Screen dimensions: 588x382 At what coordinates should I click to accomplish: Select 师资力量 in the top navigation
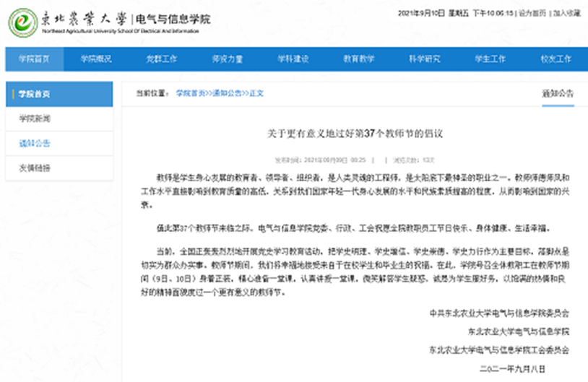coord(227,59)
